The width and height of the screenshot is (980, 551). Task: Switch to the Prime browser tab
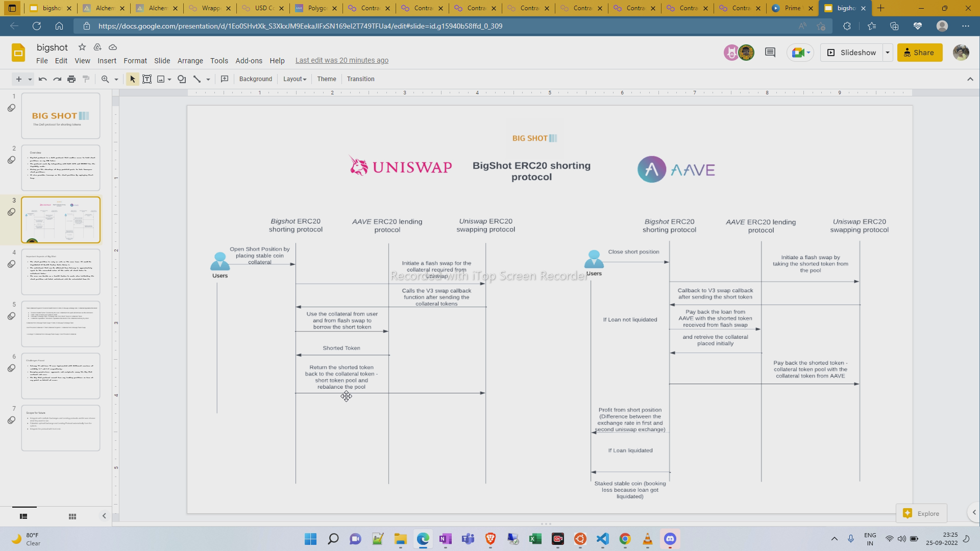point(792,8)
